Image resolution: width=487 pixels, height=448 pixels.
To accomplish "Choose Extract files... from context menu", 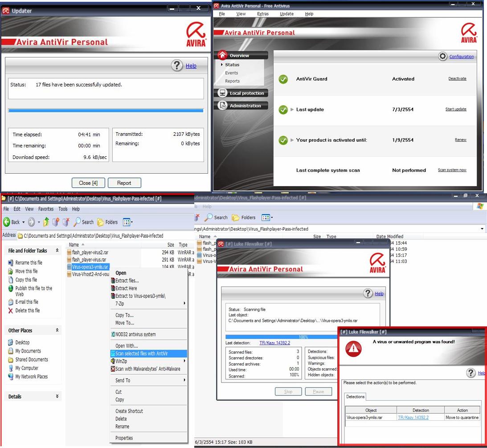I will click(x=127, y=281).
